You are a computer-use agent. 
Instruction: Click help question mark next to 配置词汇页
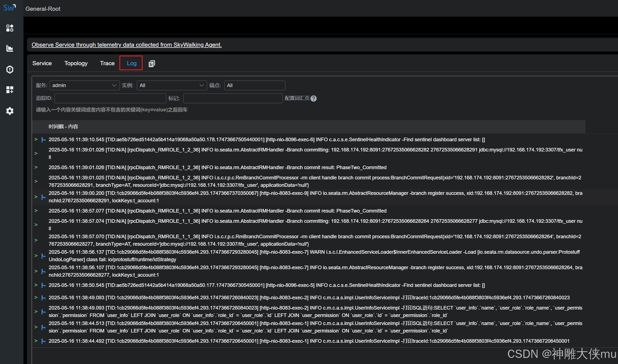(313, 99)
